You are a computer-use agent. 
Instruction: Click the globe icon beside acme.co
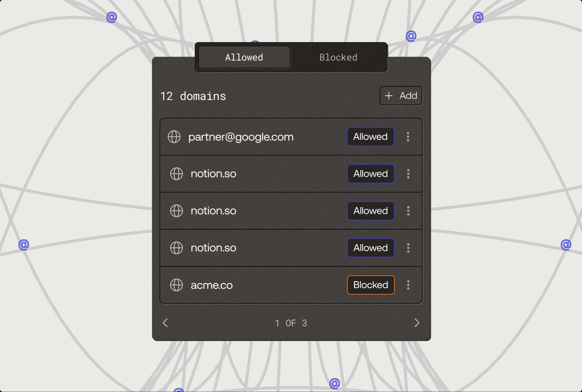point(177,285)
